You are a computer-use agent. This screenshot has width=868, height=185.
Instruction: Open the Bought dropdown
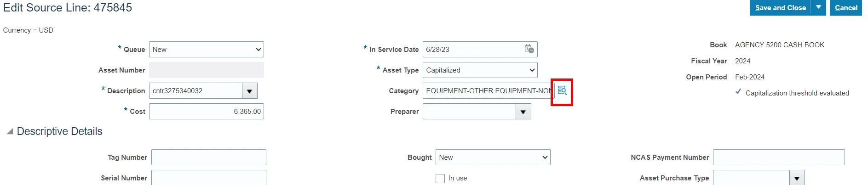tap(492, 157)
